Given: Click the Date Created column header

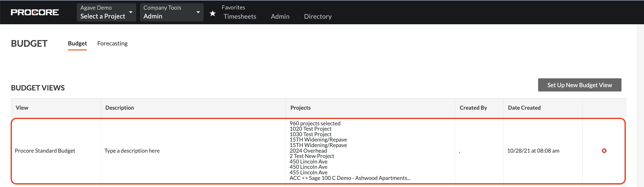Looking at the screenshot, I should (x=524, y=108).
